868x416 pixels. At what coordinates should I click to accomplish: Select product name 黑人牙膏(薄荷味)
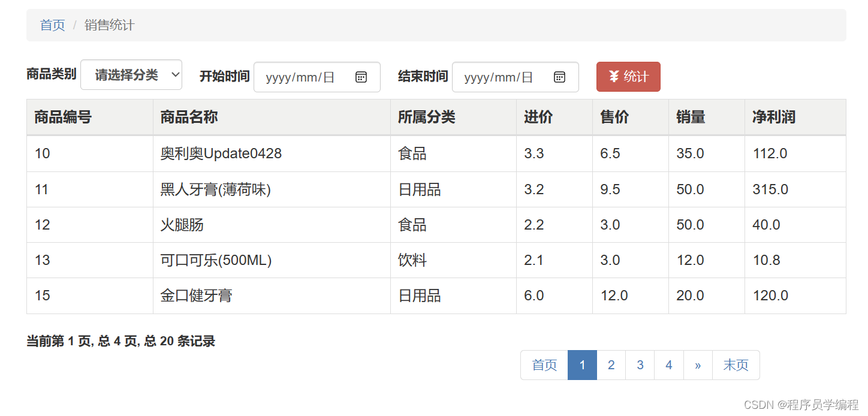pyautogui.click(x=216, y=189)
